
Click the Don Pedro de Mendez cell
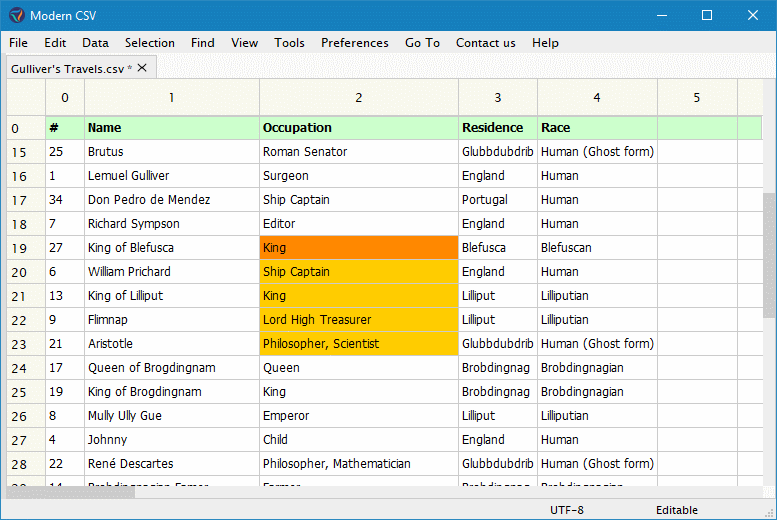(172, 200)
